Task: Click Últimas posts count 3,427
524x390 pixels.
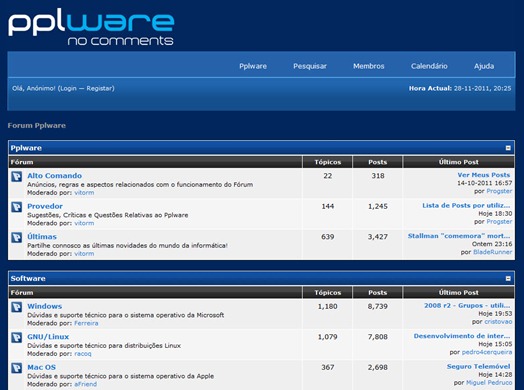Action: click(x=378, y=237)
